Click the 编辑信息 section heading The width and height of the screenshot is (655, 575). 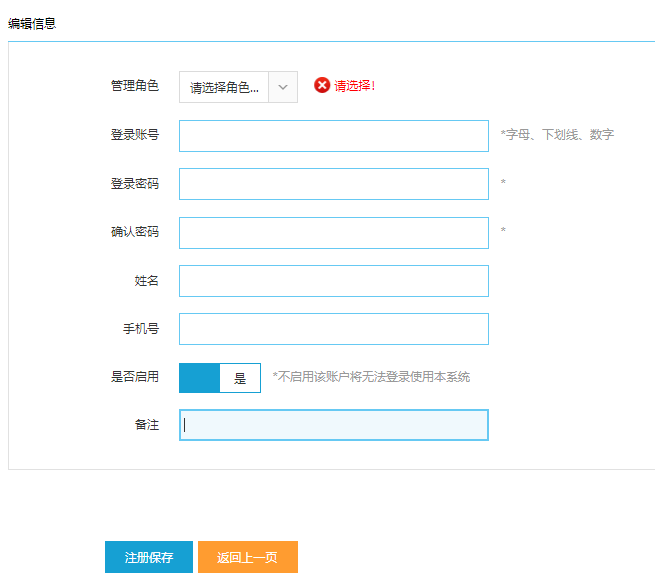(x=32, y=23)
